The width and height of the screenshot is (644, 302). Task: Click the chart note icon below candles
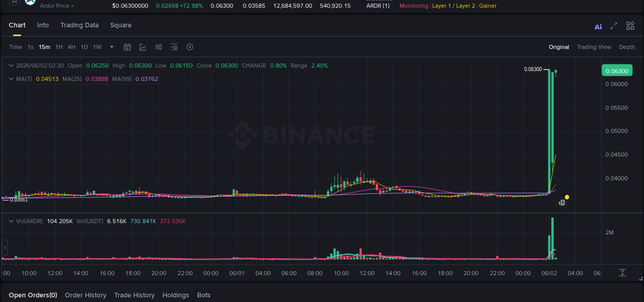[x=562, y=203]
